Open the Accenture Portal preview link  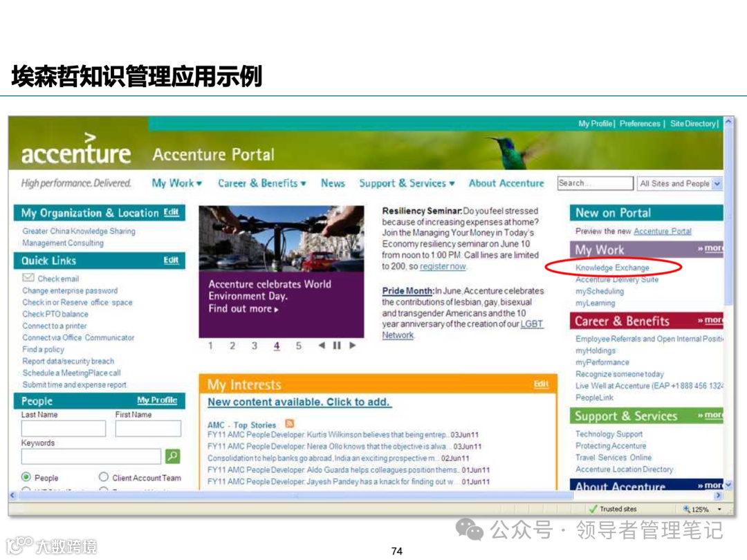click(x=662, y=232)
